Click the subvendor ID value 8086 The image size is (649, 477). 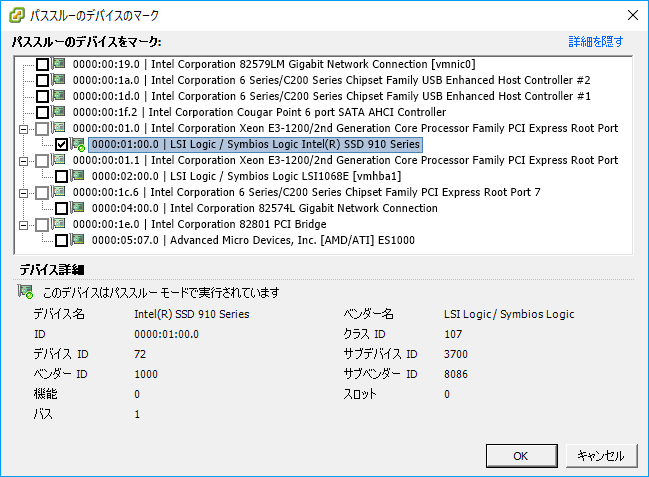click(456, 374)
